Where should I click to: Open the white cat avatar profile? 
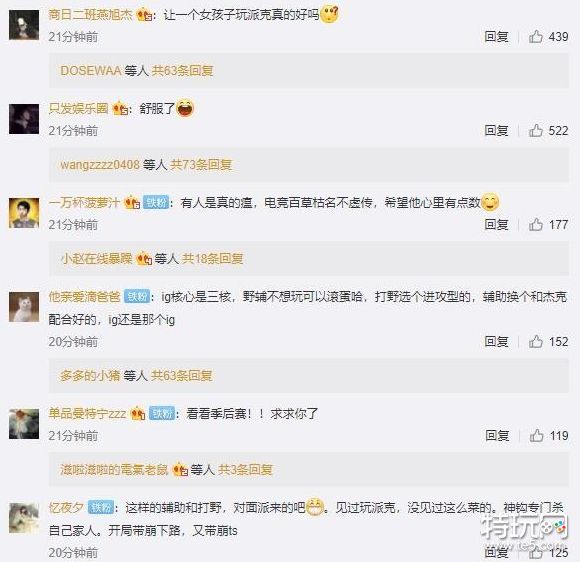(24, 307)
